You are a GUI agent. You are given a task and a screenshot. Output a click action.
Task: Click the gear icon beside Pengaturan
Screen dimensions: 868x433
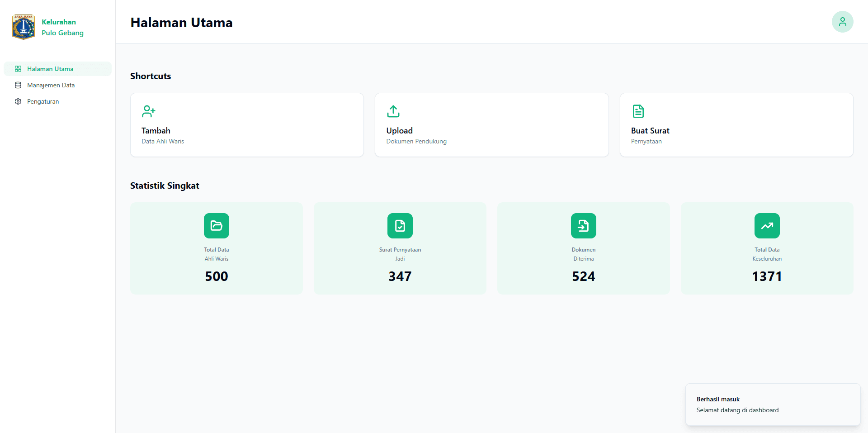click(x=18, y=101)
